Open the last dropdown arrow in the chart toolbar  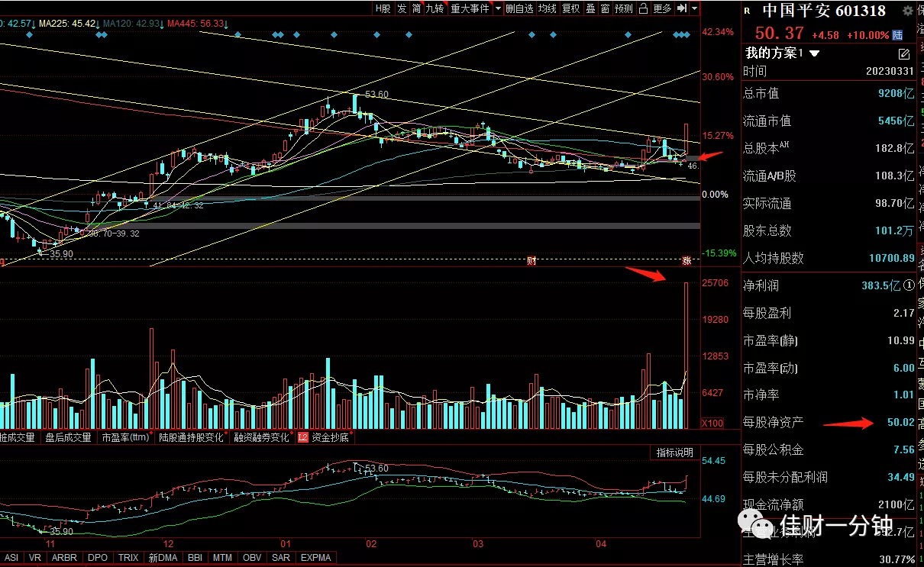click(x=694, y=8)
